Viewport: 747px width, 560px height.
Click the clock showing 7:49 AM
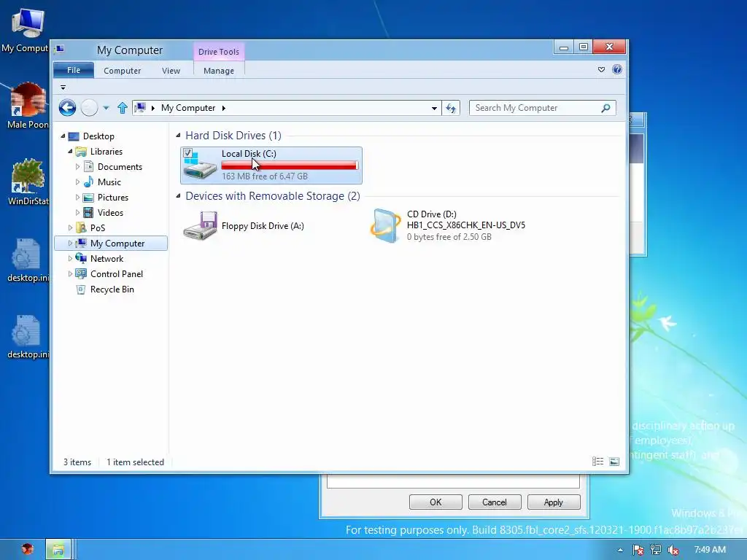[x=710, y=550]
